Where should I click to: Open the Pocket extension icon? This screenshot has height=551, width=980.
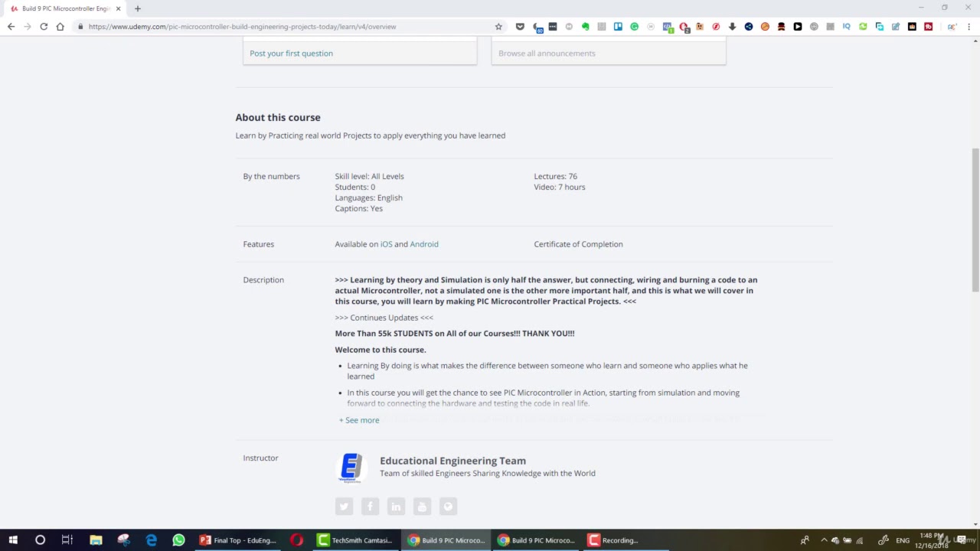[x=520, y=27]
